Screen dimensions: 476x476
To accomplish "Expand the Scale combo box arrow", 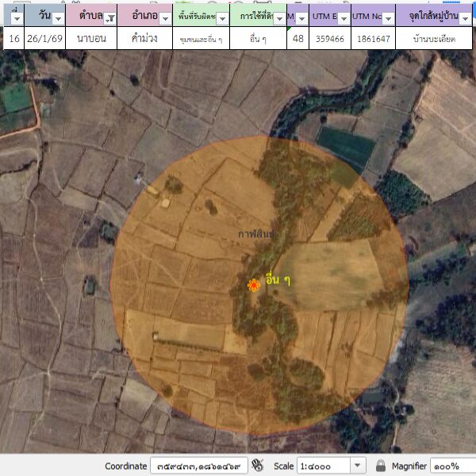I will pyautogui.click(x=357, y=466).
